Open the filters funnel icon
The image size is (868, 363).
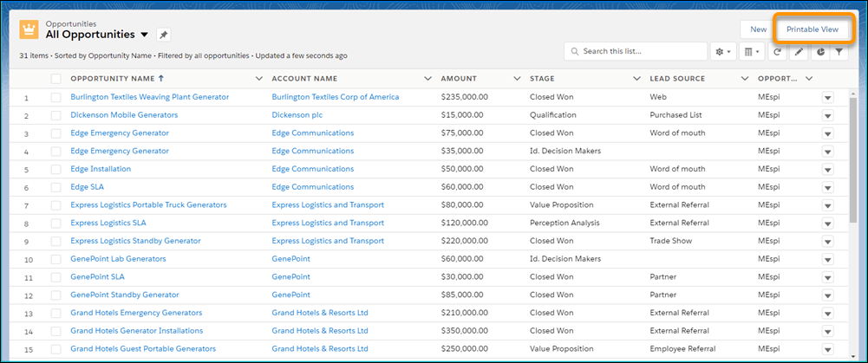tap(839, 51)
